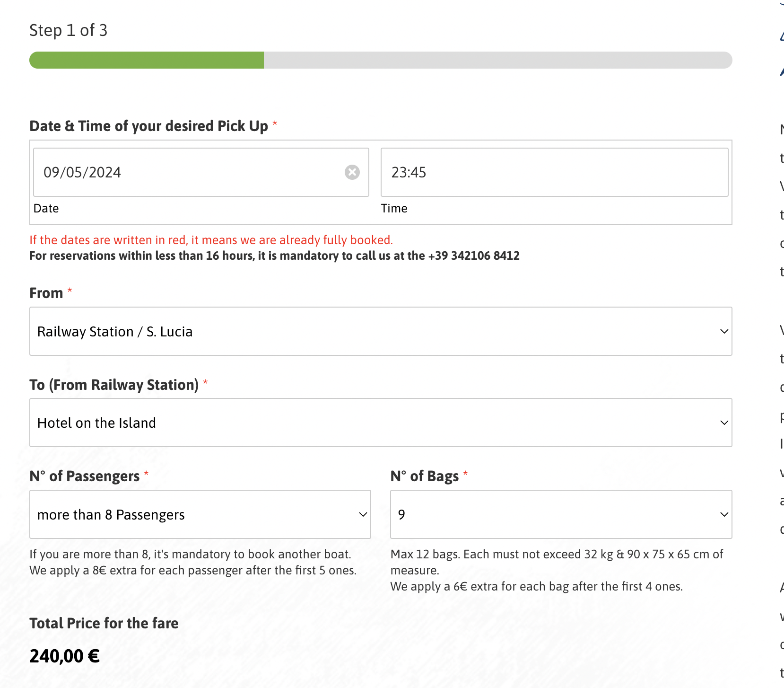Click the N° of Passengers label
The image size is (784, 688).
85,476
